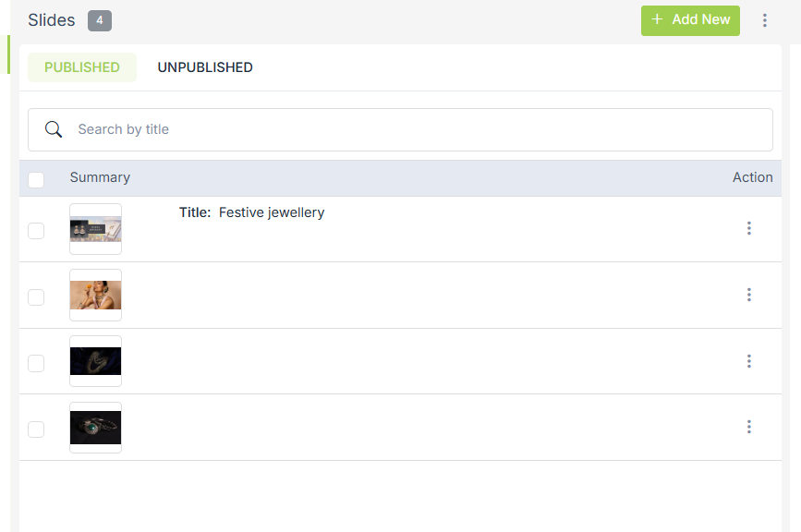Enable the checkbox for the ring slide
Screen dimensions: 801x532
pos(36,429)
